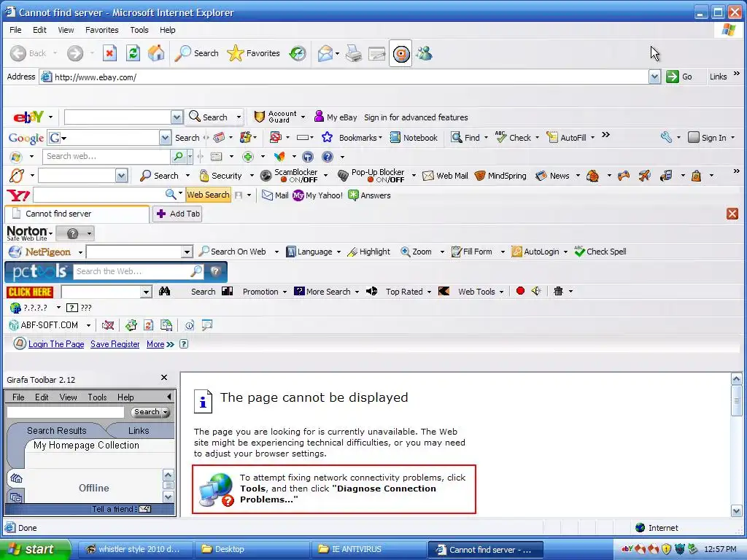Expand ABF-SOFT.COM dropdown arrow

tap(88, 326)
